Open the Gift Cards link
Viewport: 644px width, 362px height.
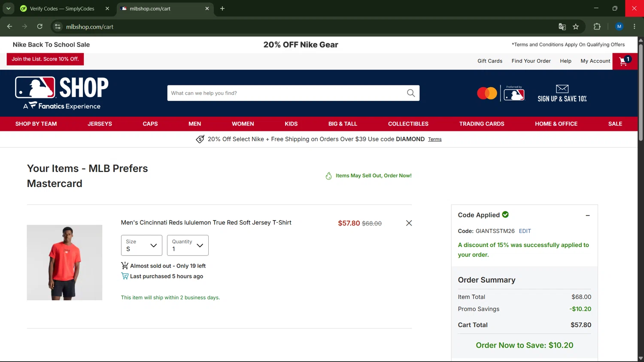point(490,61)
